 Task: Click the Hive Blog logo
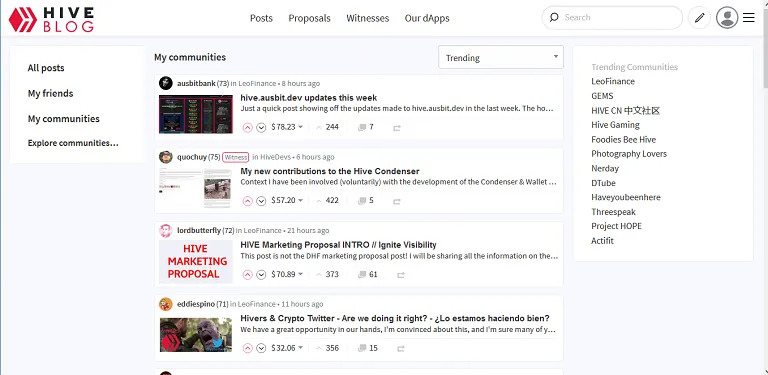(51, 19)
